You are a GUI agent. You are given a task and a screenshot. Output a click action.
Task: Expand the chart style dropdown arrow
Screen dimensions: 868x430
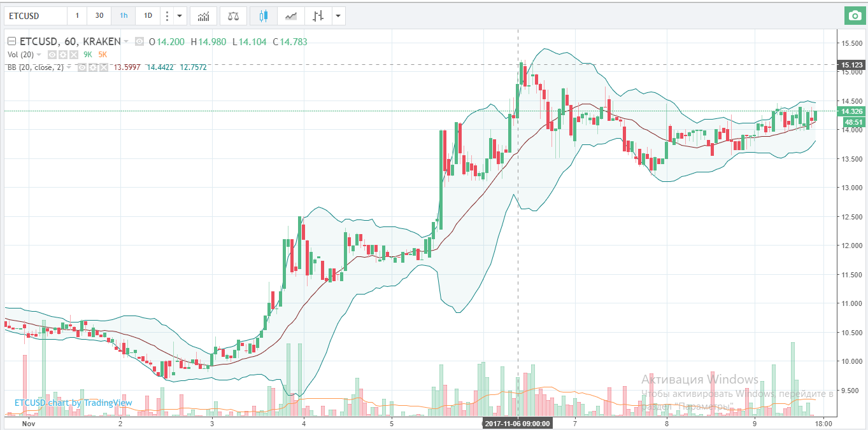pos(338,15)
